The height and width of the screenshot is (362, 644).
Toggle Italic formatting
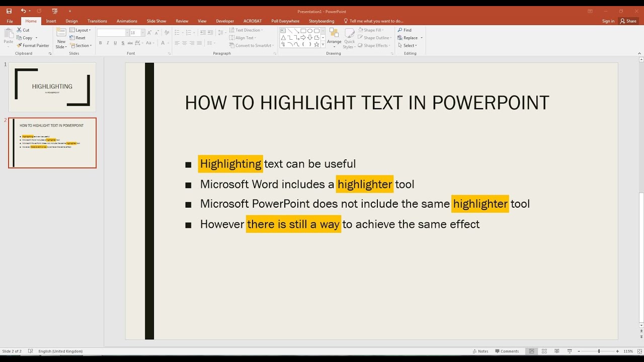tap(108, 43)
